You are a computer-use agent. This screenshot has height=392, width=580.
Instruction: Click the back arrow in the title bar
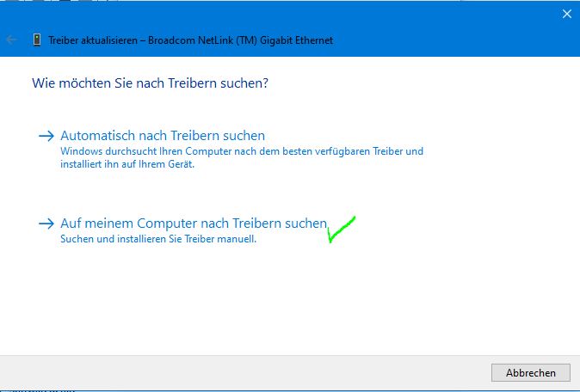[x=11, y=40]
